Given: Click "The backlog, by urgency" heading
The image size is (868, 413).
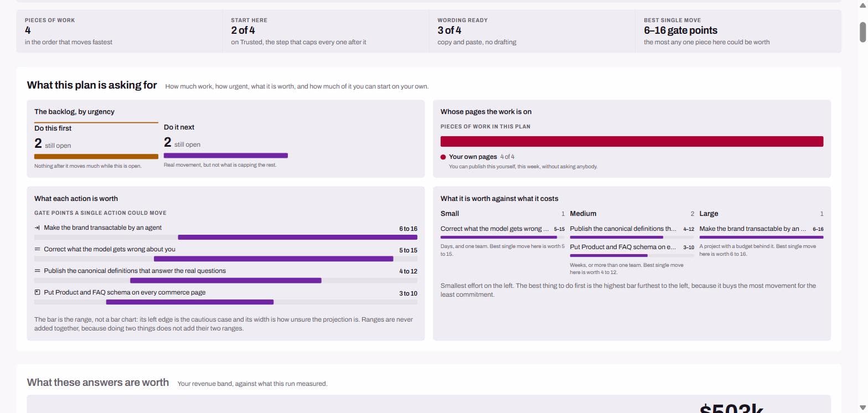Looking at the screenshot, I should point(74,112).
